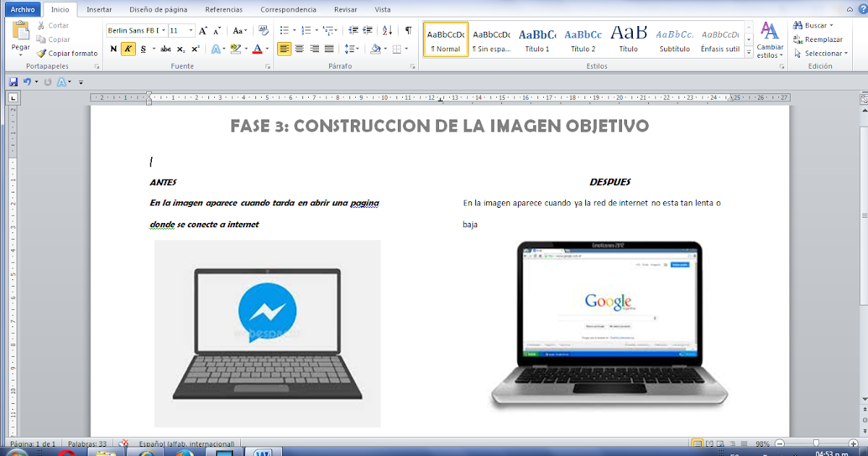Expand font color dropdown arrow
This screenshot has width=868, height=456.
[266, 48]
